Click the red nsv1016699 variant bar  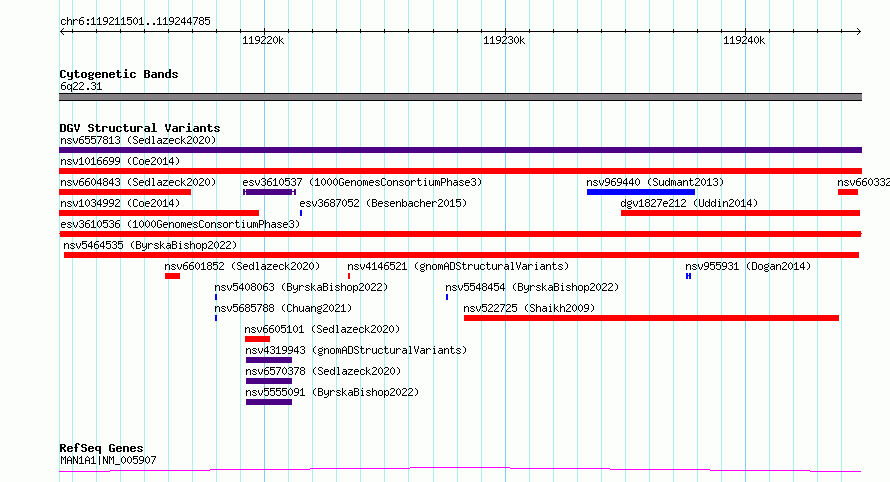(x=460, y=171)
